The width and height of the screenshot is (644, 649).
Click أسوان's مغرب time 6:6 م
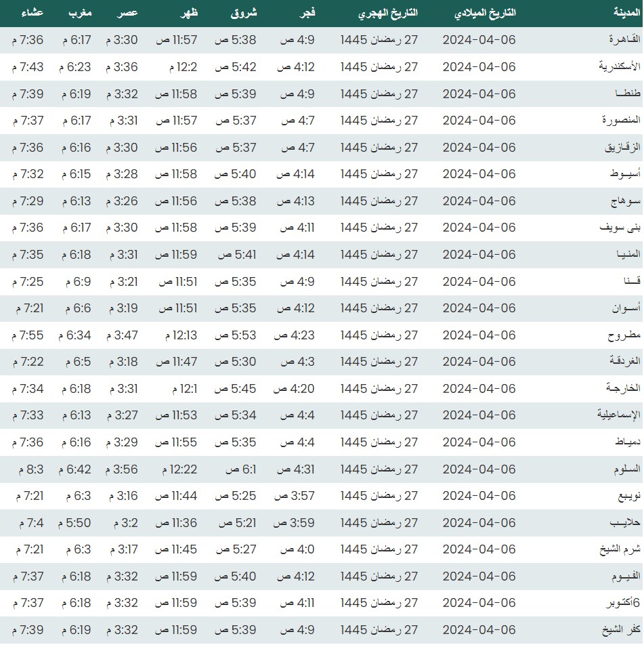click(78, 308)
